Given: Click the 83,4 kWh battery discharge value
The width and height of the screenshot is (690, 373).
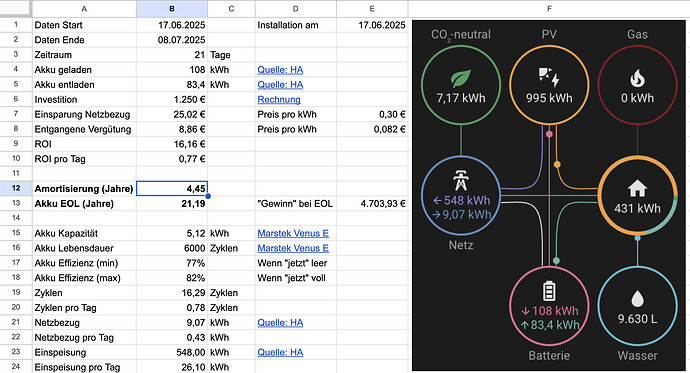Looking at the screenshot, I should point(549,325).
